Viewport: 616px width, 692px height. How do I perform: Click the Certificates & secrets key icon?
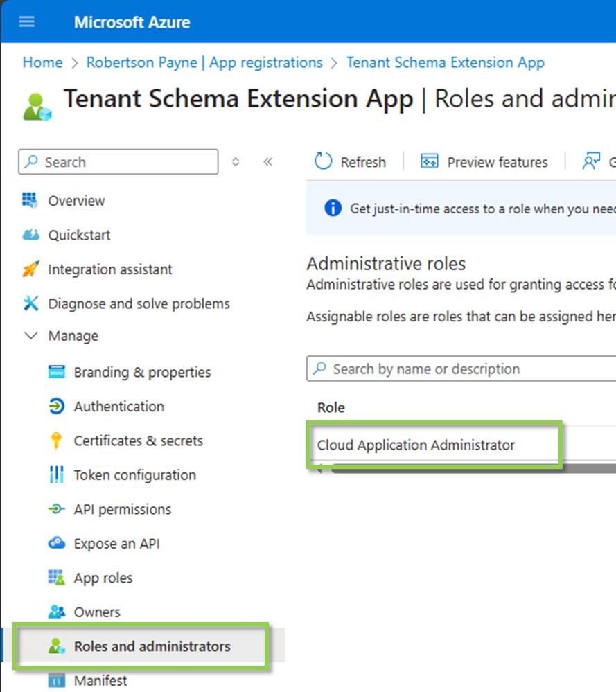[x=56, y=441]
